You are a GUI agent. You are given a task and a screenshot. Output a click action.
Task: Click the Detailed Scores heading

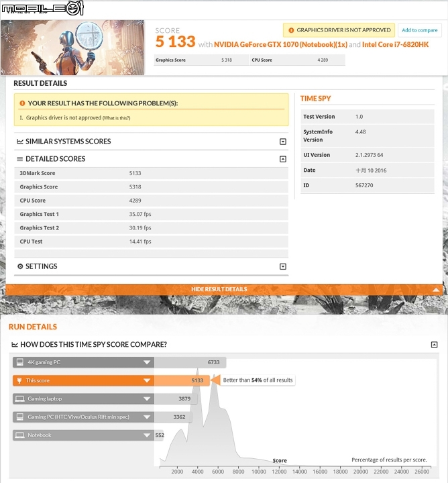pyautogui.click(x=56, y=159)
